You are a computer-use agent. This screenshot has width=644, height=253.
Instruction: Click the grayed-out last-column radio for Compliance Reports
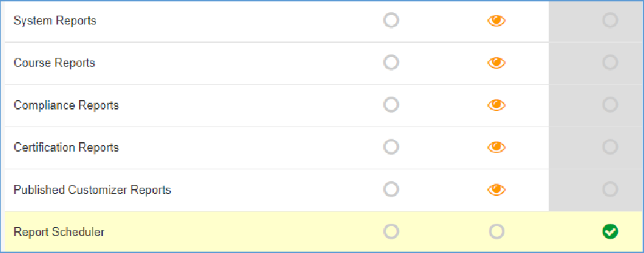(611, 105)
